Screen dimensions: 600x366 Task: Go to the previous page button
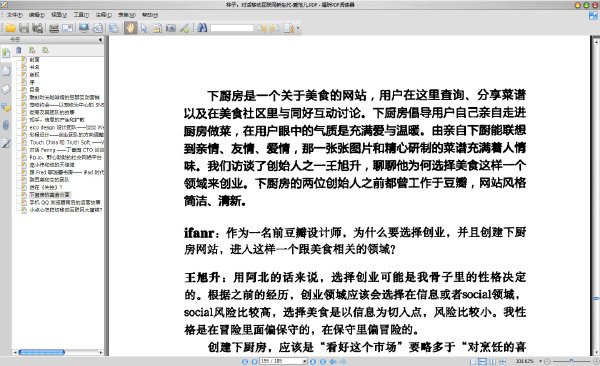pyautogui.click(x=254, y=361)
